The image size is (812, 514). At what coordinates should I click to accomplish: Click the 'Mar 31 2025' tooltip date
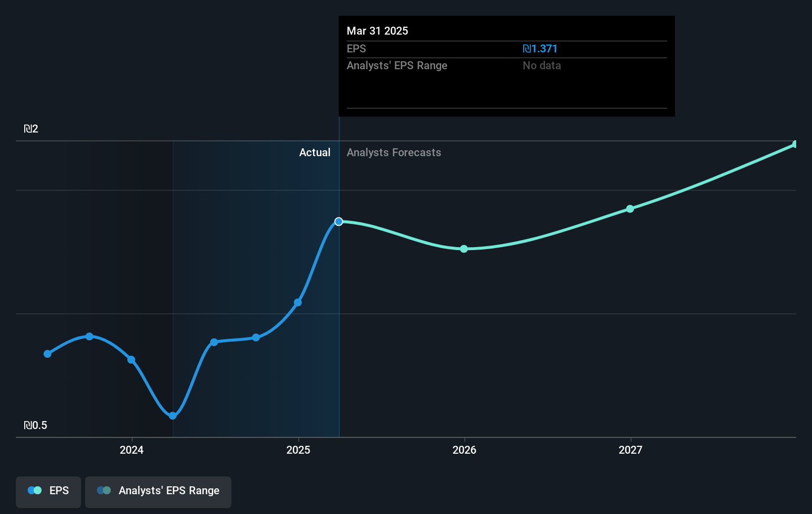pos(377,31)
